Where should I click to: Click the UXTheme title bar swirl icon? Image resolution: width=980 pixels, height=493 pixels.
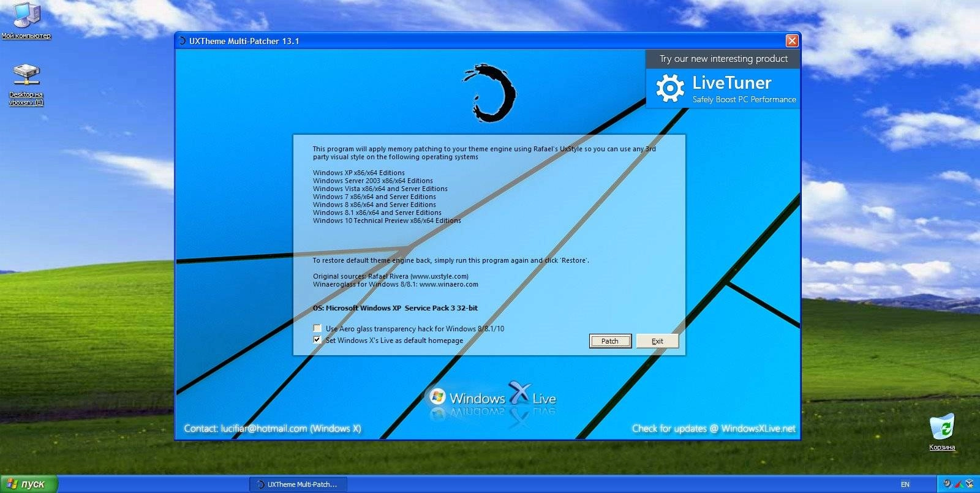click(x=182, y=41)
